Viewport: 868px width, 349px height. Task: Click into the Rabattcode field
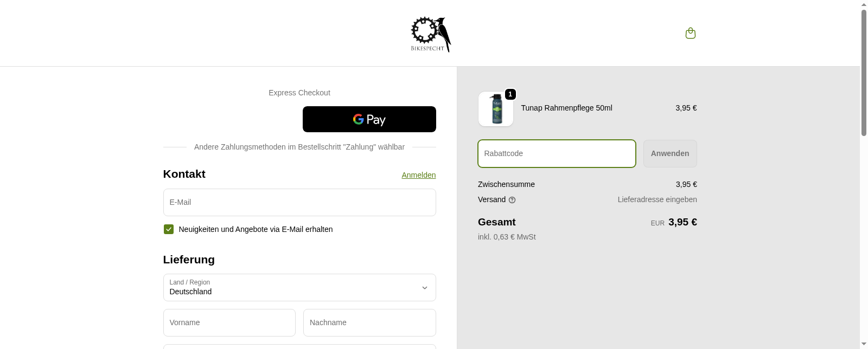point(557,153)
